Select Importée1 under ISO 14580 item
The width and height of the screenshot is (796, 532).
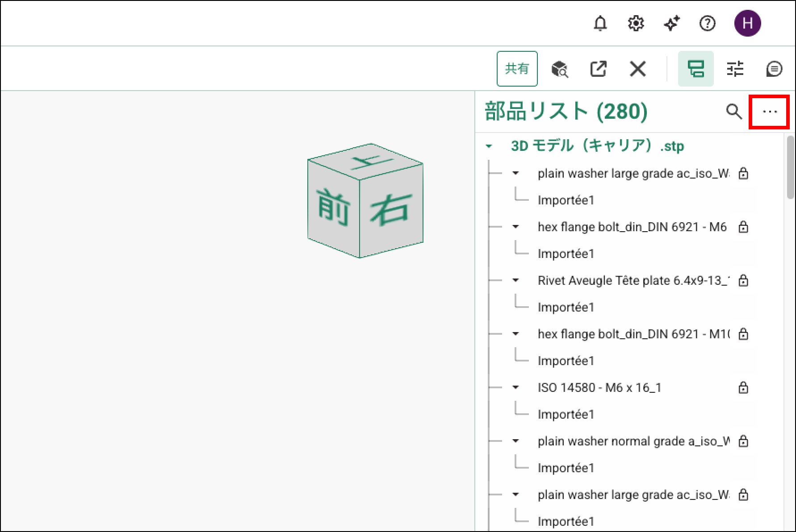(566, 414)
